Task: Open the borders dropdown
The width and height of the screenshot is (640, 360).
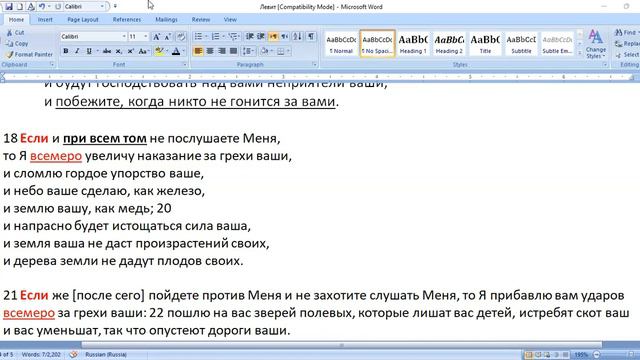Action: tap(288, 51)
